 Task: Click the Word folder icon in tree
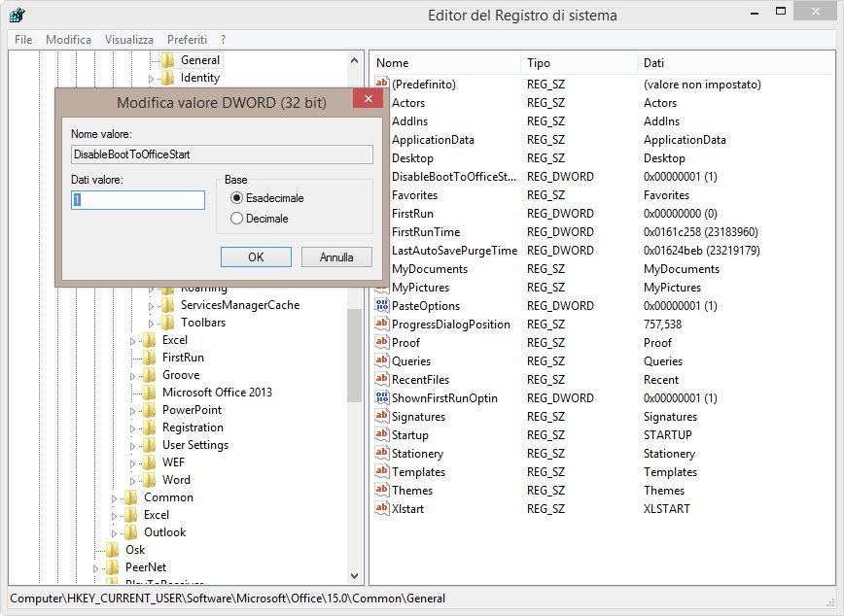pos(148,480)
